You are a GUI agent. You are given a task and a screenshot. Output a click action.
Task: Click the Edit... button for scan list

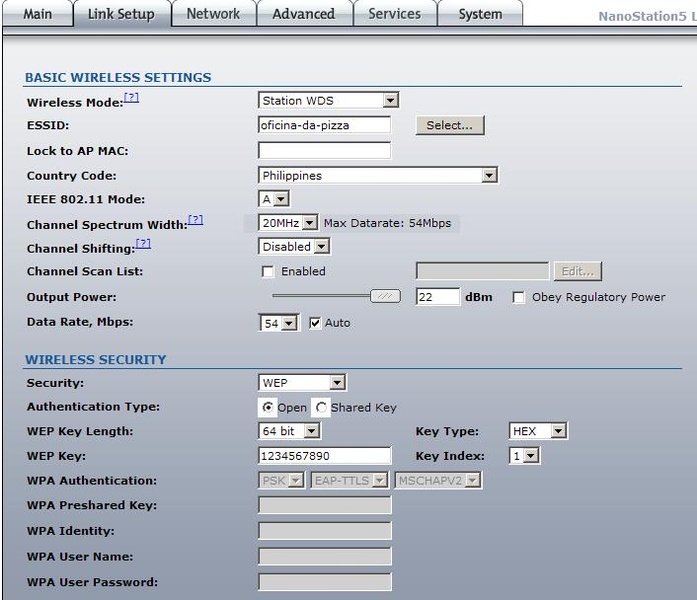[578, 271]
